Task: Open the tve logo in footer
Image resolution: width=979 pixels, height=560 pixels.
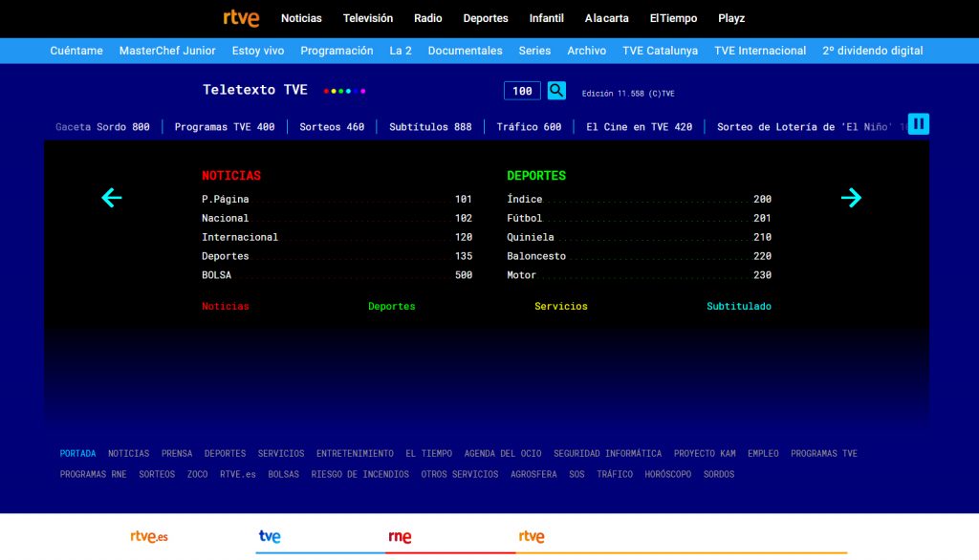Action: click(x=270, y=536)
